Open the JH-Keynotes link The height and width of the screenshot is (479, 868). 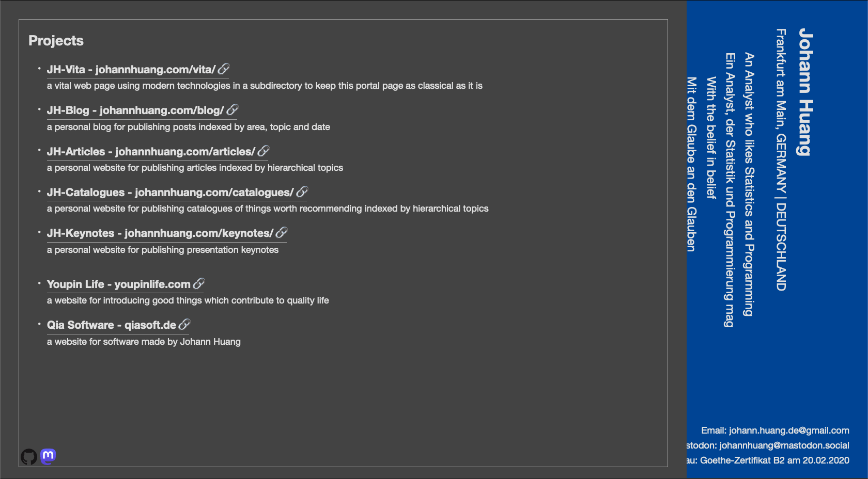point(160,233)
